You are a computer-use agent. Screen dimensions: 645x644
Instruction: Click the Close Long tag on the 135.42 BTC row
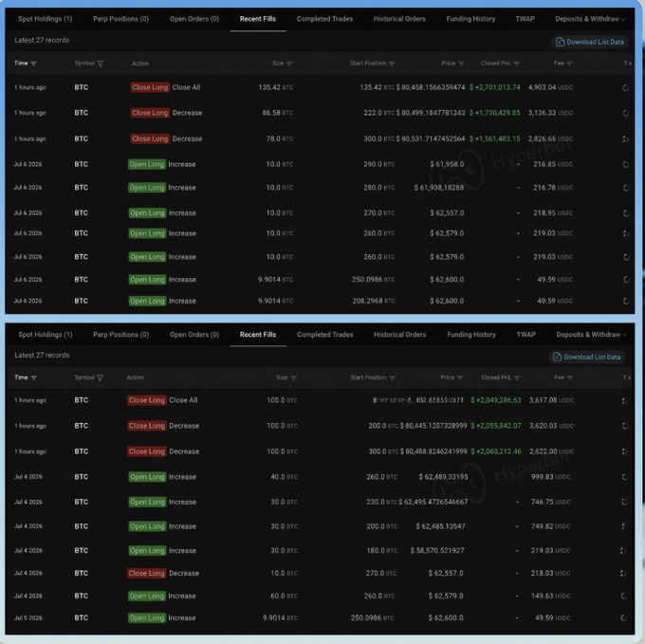[x=150, y=87]
